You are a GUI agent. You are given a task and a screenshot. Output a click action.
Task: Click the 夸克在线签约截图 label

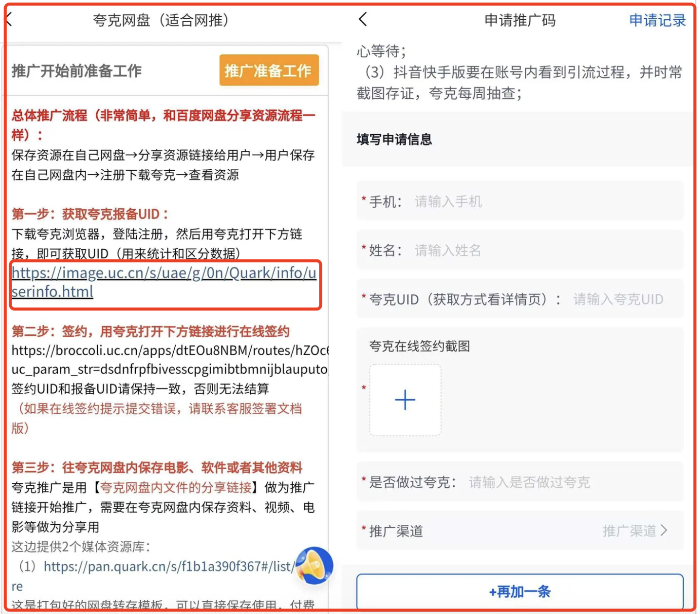click(x=419, y=346)
